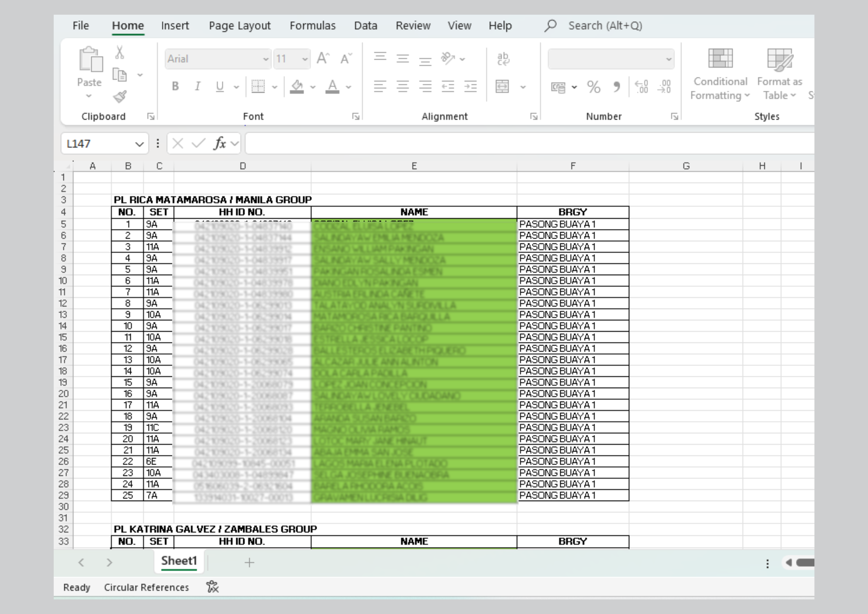Image resolution: width=868 pixels, height=614 pixels.
Task: Toggle bold formatting
Action: coord(175,86)
